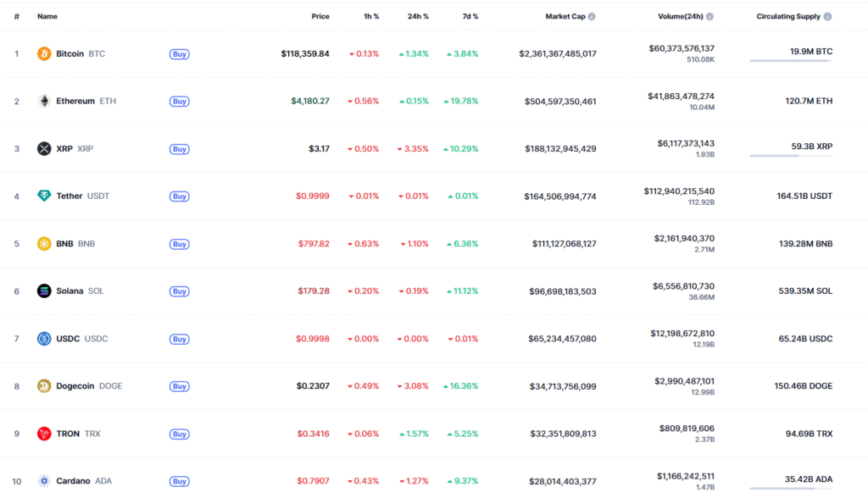Click the Ethereum price $4,180.27
This screenshot has width=868, height=498.
310,101
